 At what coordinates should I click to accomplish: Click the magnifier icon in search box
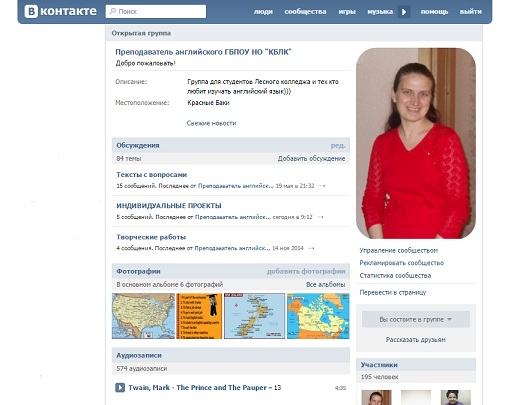pos(113,11)
